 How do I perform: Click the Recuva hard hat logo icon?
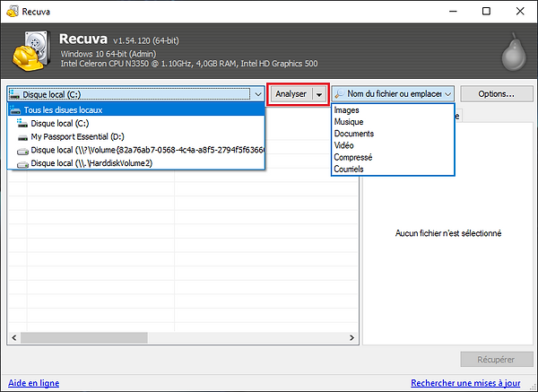coord(30,50)
